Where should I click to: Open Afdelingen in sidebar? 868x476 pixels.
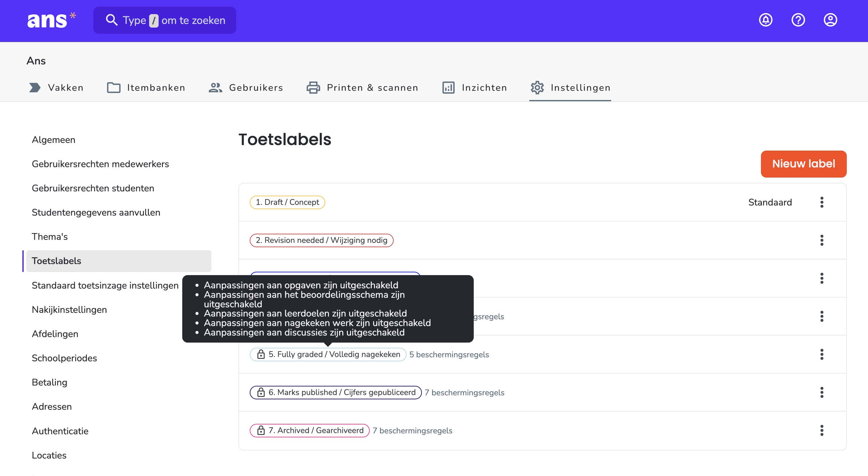55,334
